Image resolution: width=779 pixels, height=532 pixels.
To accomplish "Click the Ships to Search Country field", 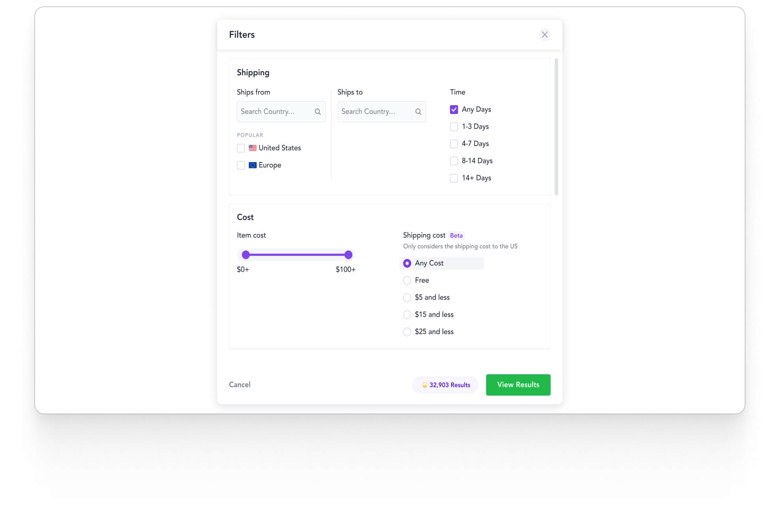I will click(x=382, y=112).
